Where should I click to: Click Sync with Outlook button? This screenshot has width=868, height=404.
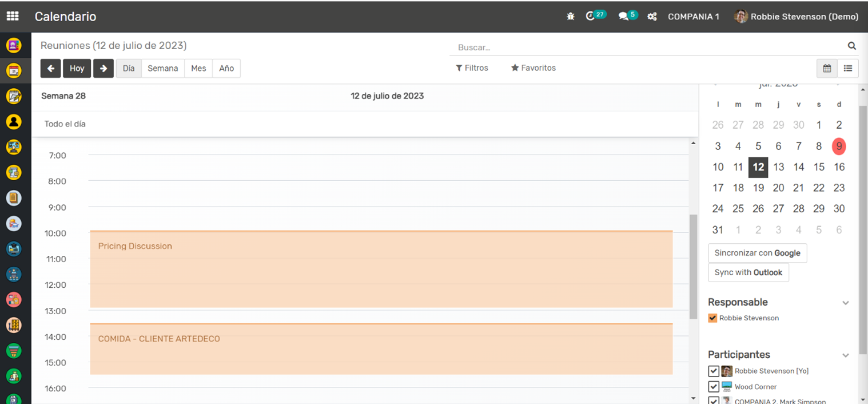tap(748, 272)
